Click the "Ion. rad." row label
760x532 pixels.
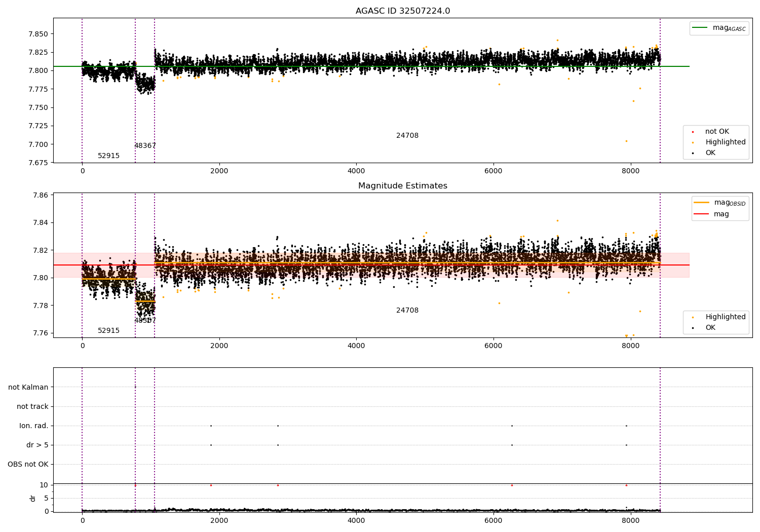[34, 426]
